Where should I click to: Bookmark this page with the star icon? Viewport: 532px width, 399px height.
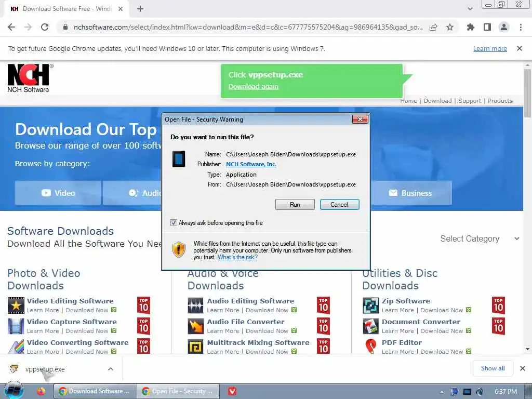pyautogui.click(x=450, y=27)
